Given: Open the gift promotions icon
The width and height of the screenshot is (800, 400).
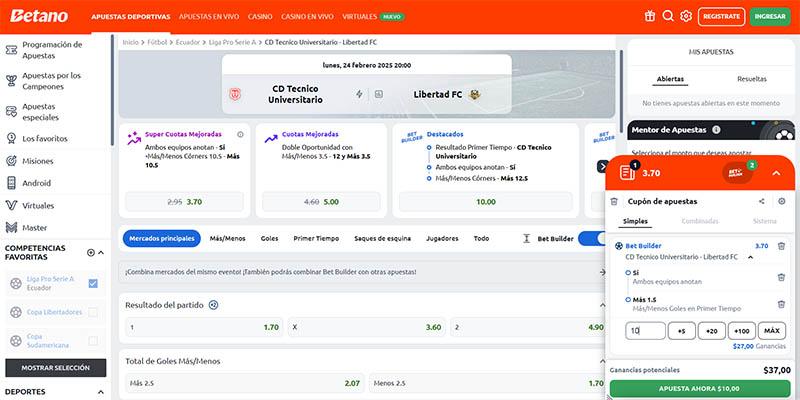Looking at the screenshot, I should point(649,16).
